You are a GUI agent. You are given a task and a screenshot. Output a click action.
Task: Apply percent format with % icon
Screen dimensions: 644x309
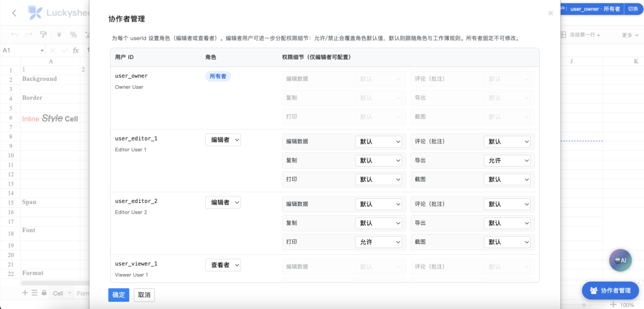73,35
